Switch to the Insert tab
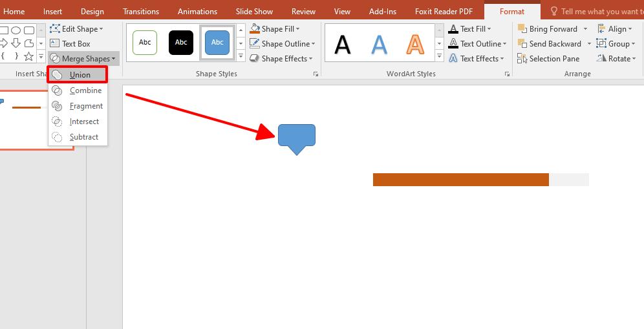The height and width of the screenshot is (329, 644). click(52, 12)
